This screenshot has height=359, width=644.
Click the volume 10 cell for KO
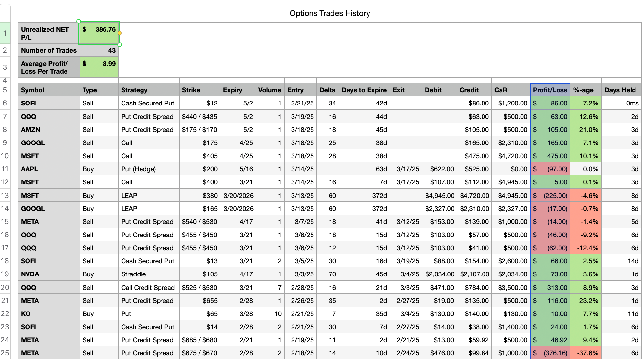[x=270, y=314]
